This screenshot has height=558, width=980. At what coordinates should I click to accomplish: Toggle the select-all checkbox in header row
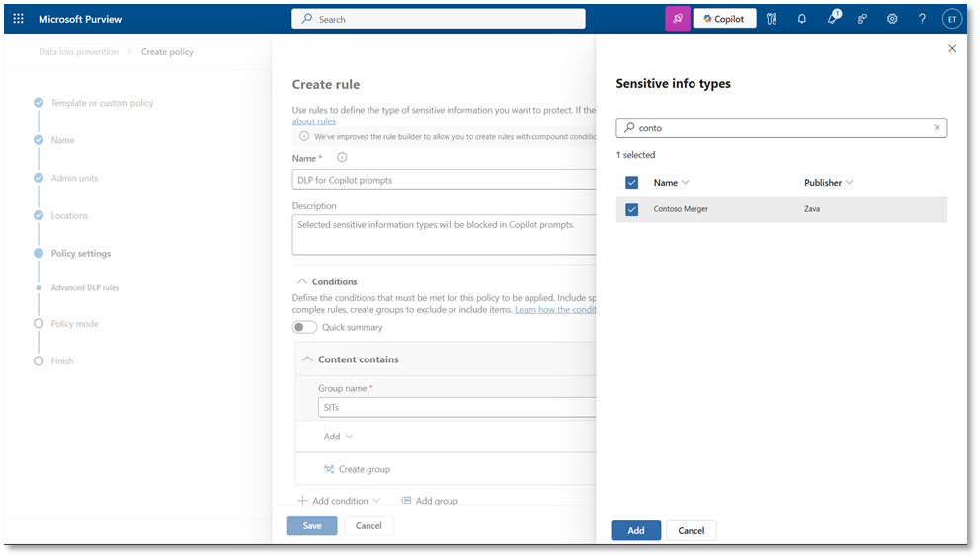632,183
